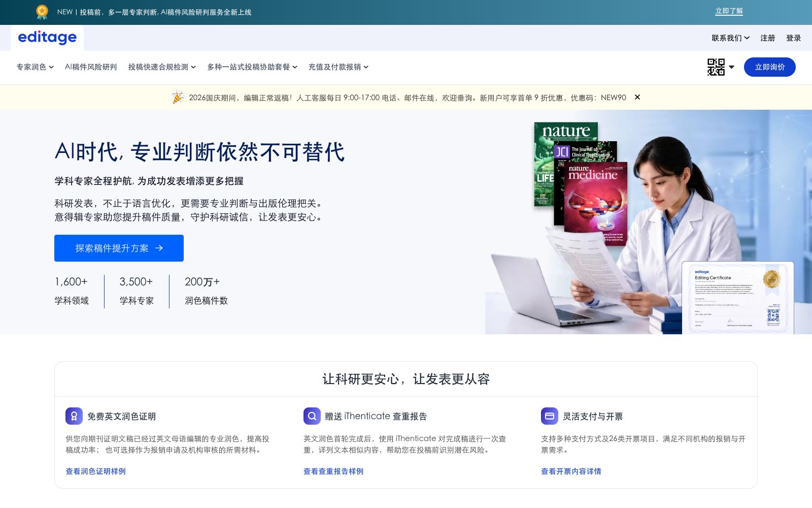Open the AI稿件风险研判 menu item
This screenshot has height=508, width=812.
pos(91,67)
